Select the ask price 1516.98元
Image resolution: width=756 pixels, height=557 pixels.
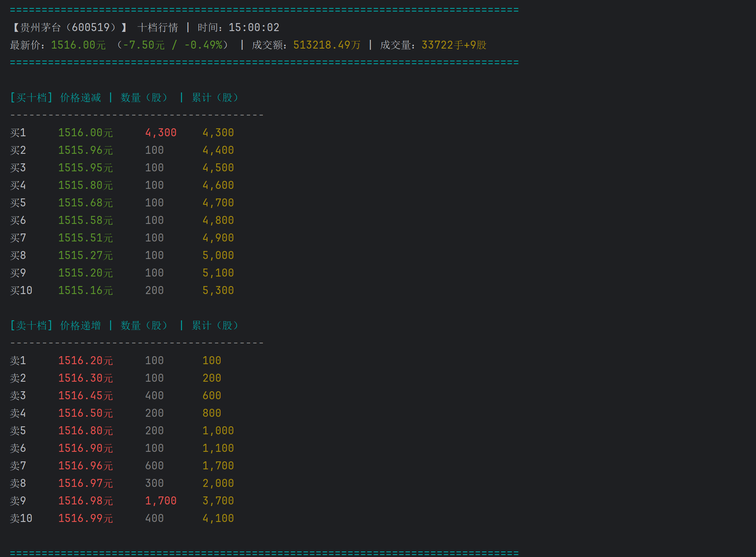coord(86,501)
